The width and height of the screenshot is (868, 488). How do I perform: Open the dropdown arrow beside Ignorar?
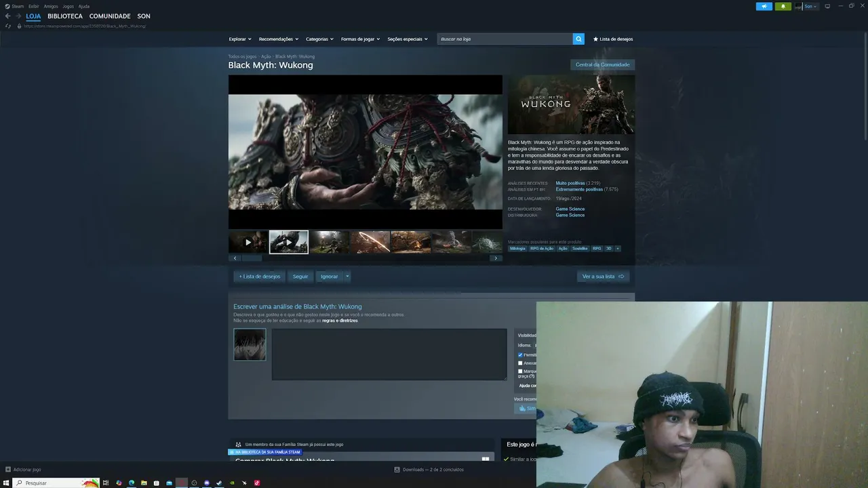347,277
